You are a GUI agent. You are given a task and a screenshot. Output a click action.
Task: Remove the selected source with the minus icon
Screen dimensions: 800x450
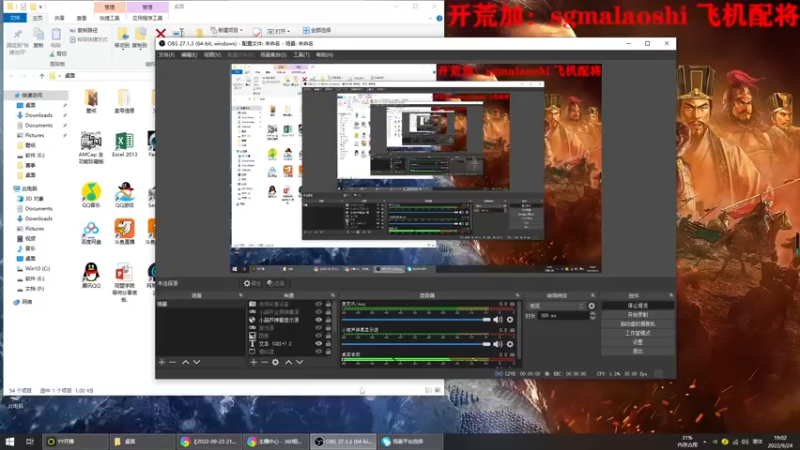click(x=264, y=362)
